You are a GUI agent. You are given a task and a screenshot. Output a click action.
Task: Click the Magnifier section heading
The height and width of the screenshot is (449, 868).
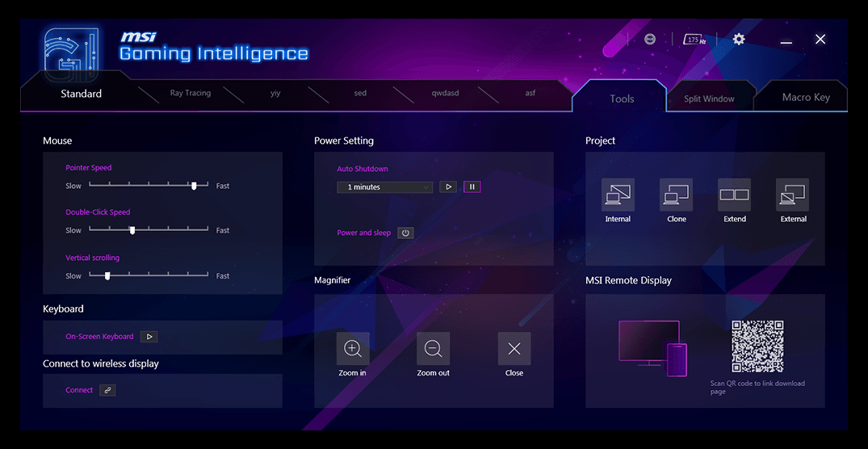pyautogui.click(x=332, y=281)
